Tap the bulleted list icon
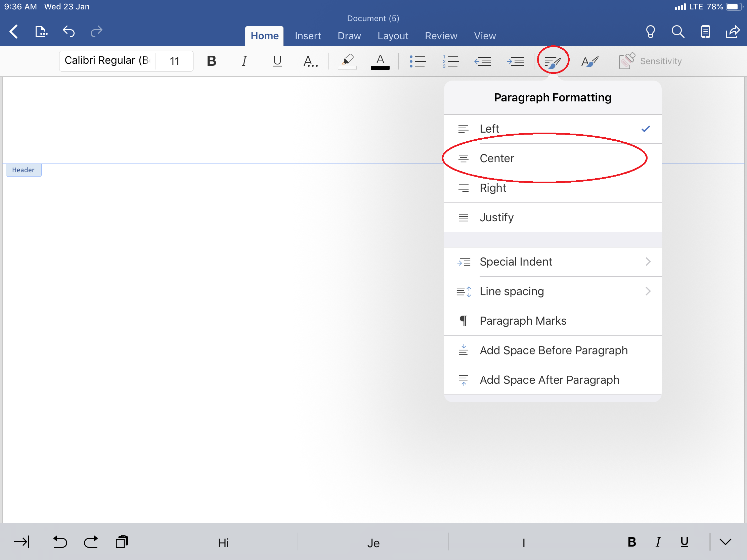This screenshot has width=747, height=560. click(x=418, y=61)
